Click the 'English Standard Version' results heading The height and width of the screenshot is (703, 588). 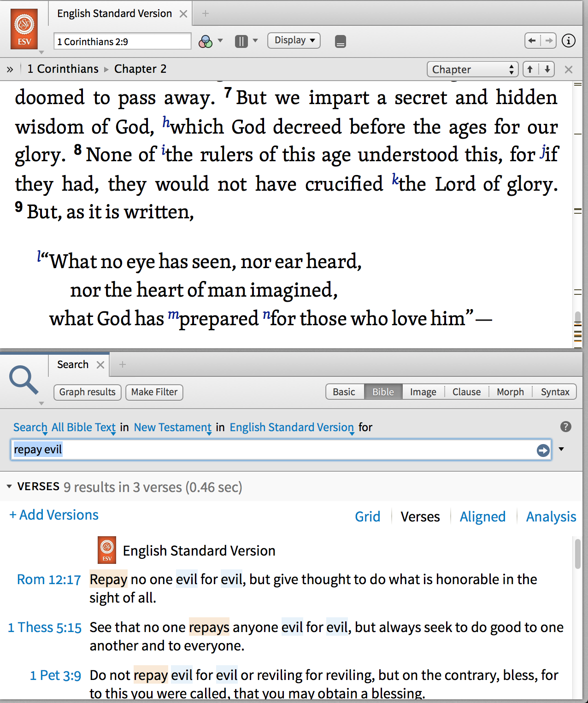pyautogui.click(x=199, y=551)
